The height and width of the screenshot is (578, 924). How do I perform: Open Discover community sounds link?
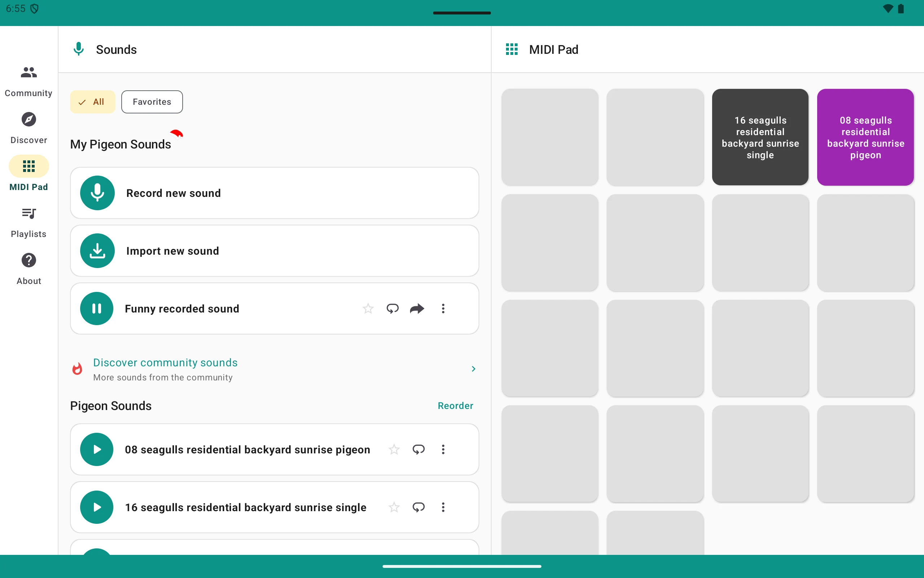(x=165, y=362)
